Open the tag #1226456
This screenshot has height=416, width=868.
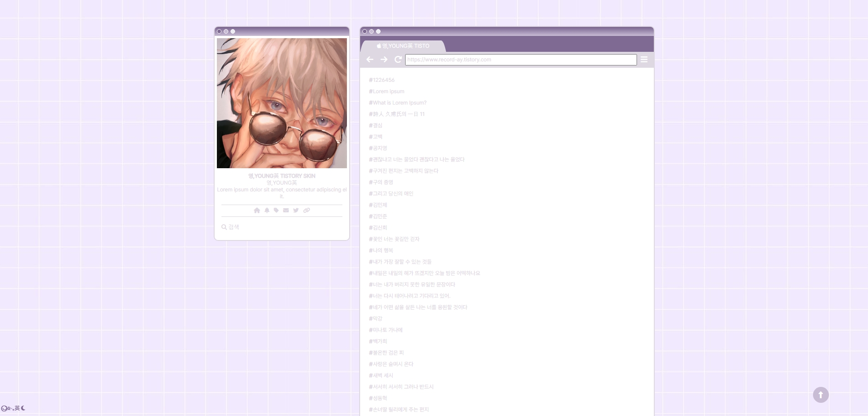(381, 80)
